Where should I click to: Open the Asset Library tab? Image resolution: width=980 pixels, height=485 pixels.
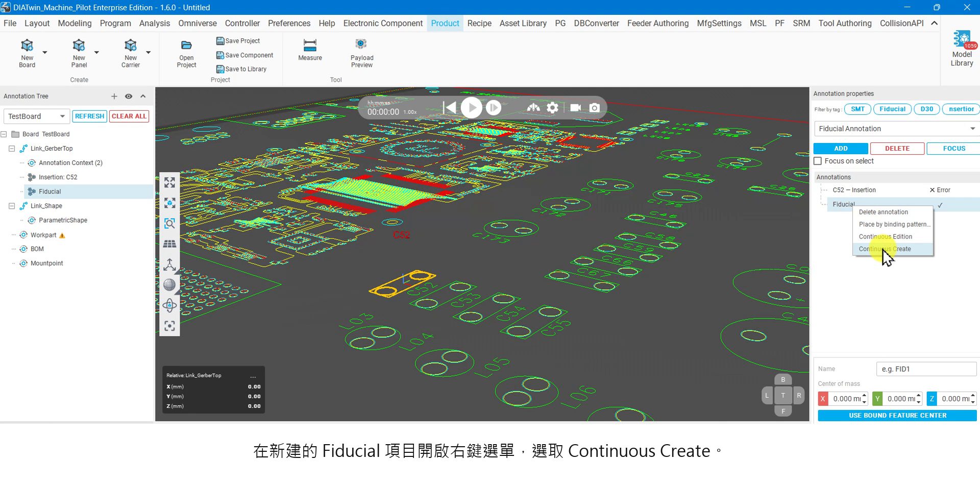523,23
